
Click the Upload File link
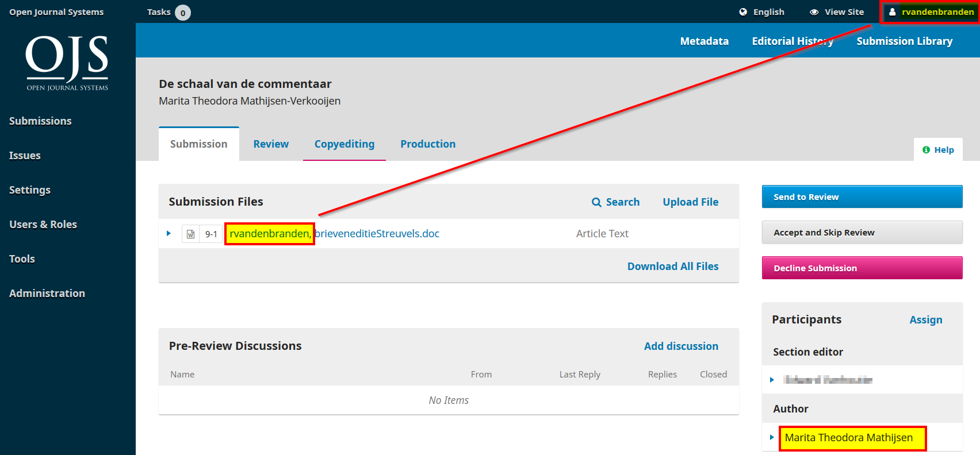[x=691, y=202]
